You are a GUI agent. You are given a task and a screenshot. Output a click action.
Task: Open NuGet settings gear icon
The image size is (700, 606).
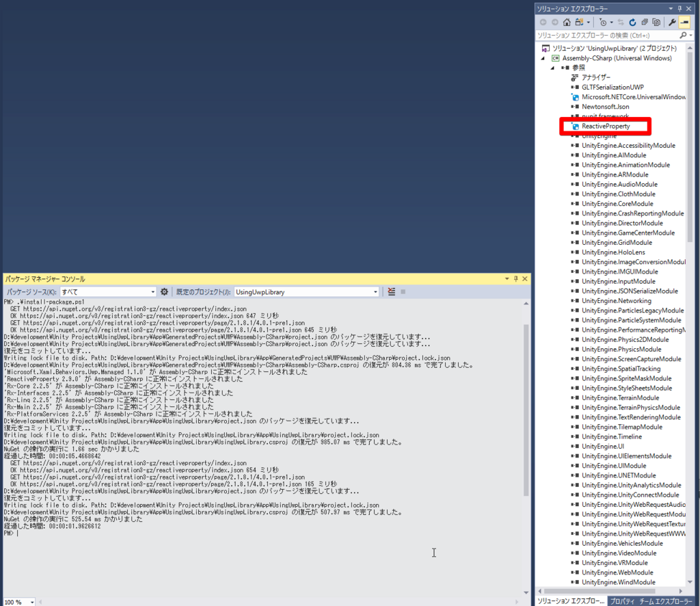[x=164, y=292]
